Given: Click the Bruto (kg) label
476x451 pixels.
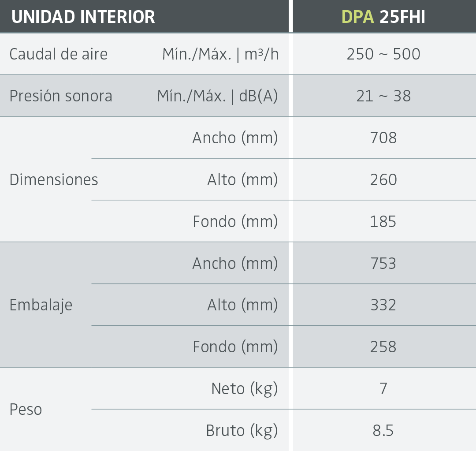Looking at the screenshot, I should point(242,431).
